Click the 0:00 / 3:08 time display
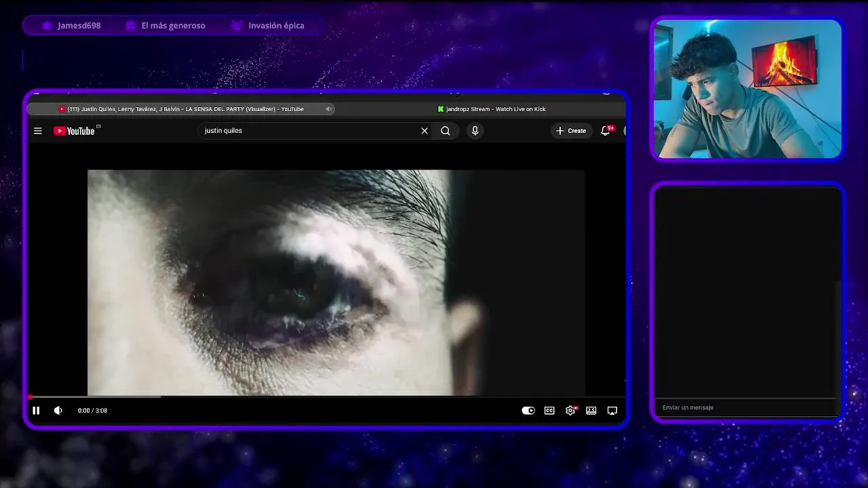 click(x=92, y=411)
